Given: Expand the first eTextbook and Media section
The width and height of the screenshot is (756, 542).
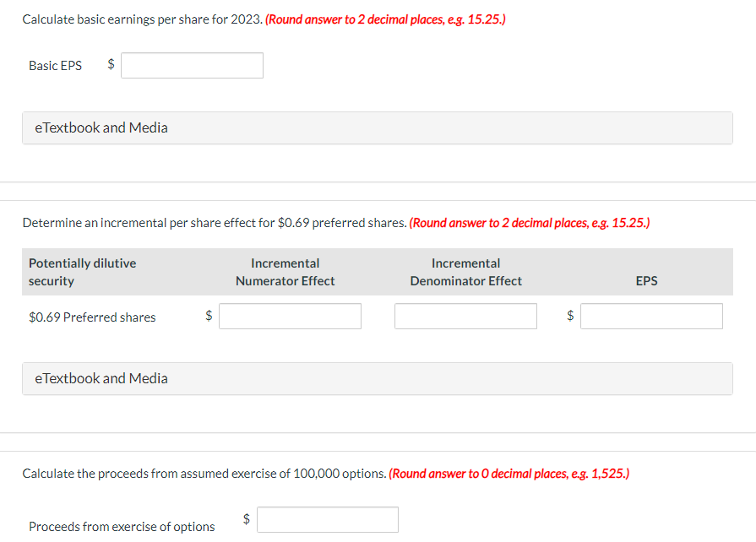Looking at the screenshot, I should tap(378, 128).
